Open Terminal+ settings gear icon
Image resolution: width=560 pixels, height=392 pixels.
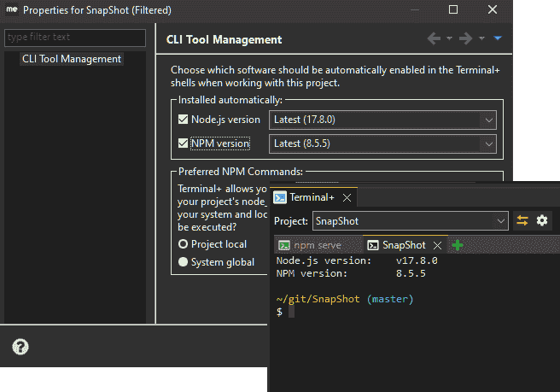pyautogui.click(x=542, y=220)
